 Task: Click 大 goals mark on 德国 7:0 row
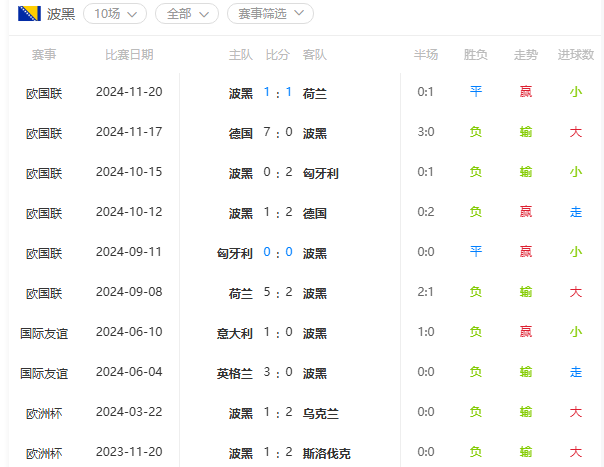[x=575, y=132]
